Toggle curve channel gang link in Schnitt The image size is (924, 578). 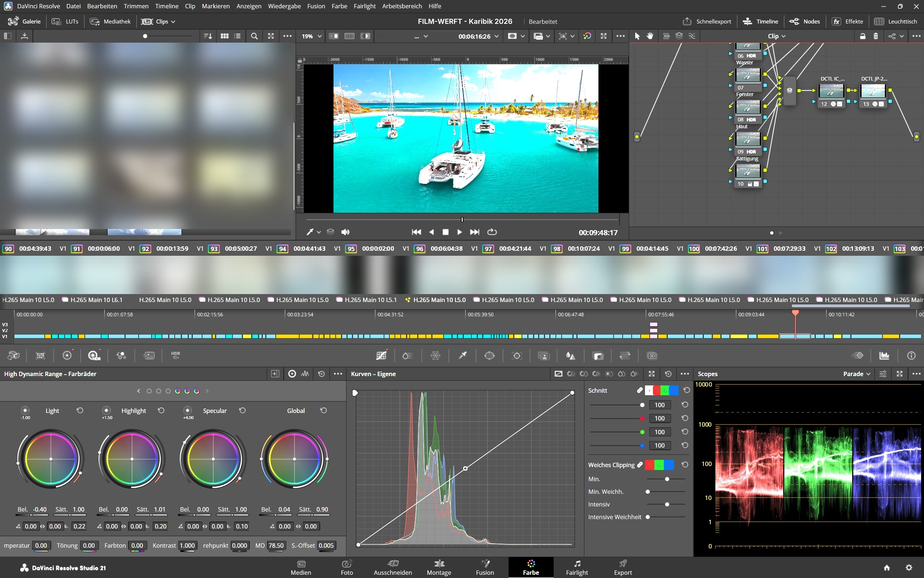point(640,390)
